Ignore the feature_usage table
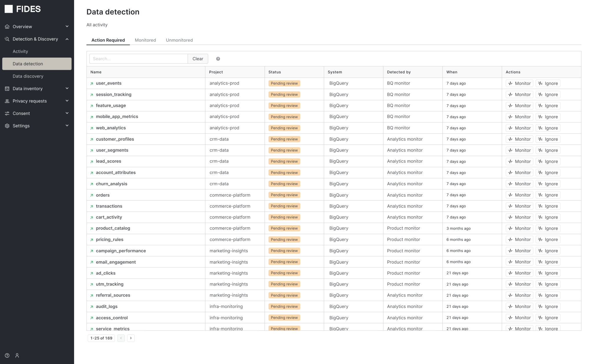 tap(548, 105)
